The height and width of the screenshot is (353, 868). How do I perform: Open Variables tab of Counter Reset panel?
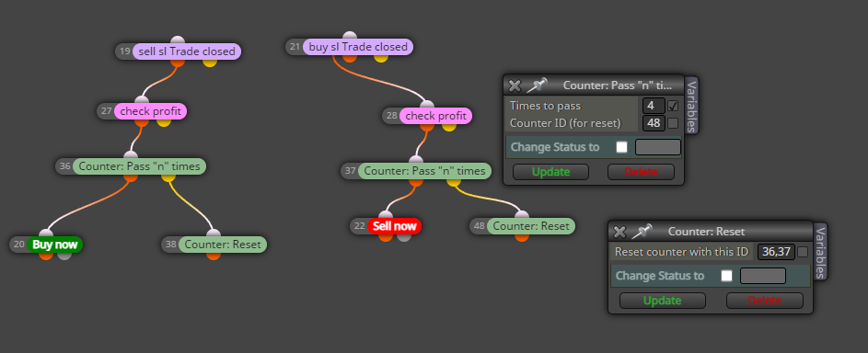click(x=820, y=251)
